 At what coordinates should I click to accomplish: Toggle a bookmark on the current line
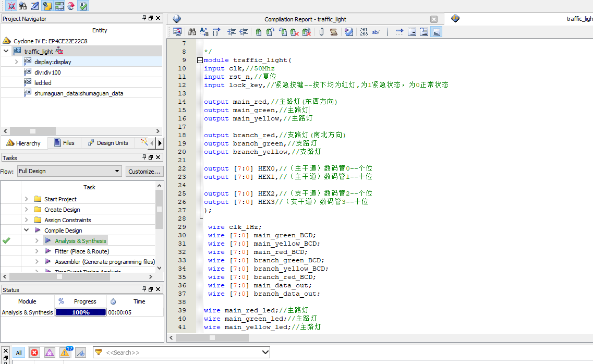tap(258, 32)
